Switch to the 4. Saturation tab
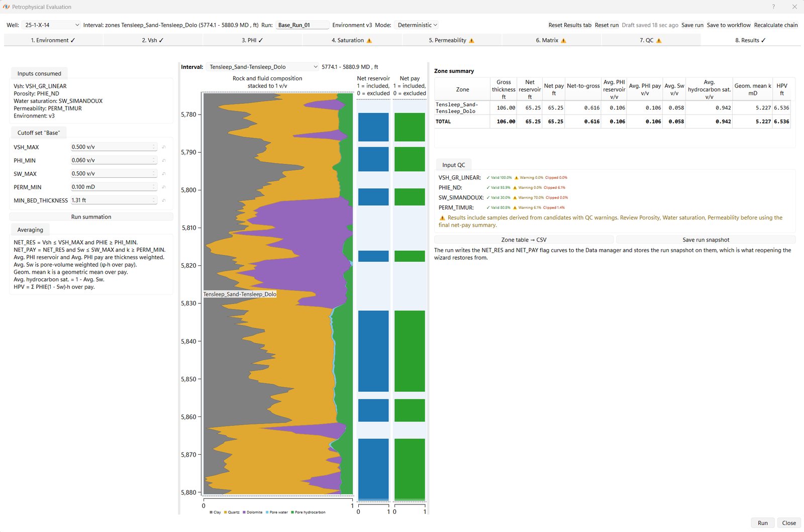Viewport: 804px width, 532px height. pos(352,40)
